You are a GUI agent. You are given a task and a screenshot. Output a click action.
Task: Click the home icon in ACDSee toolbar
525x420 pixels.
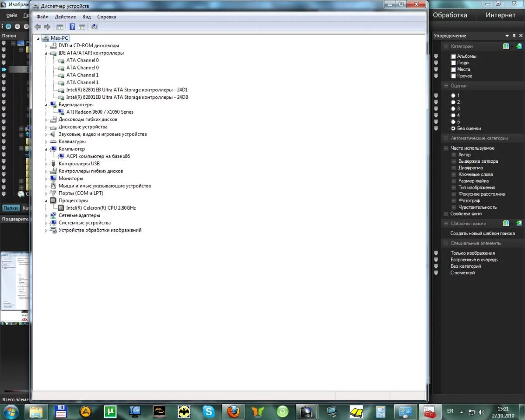[x=8, y=26]
